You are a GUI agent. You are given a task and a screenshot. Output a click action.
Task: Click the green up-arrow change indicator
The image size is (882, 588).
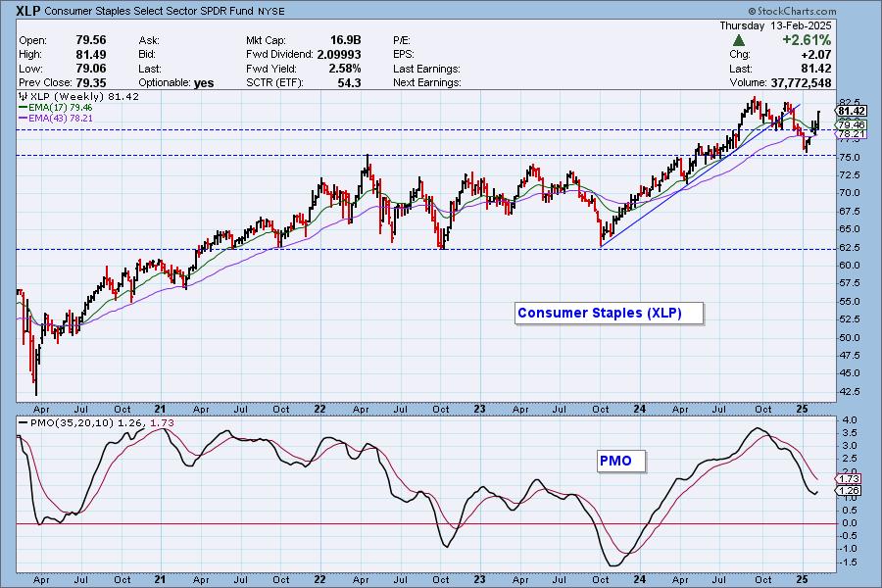coord(739,40)
